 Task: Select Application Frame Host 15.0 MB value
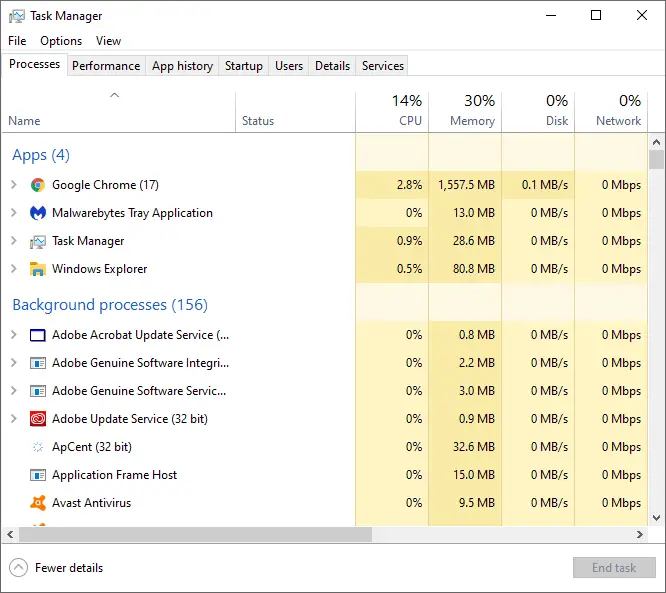click(474, 475)
